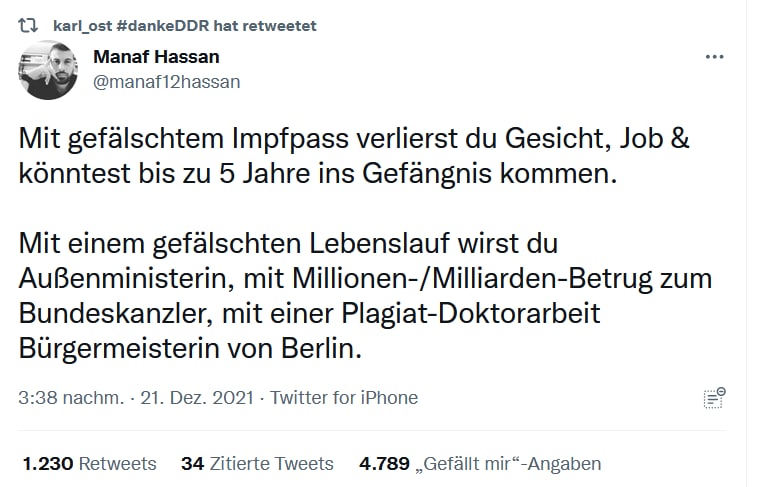Open Manaf Hassan's profile picture
This screenshot has width=769, height=487.
coord(48,70)
